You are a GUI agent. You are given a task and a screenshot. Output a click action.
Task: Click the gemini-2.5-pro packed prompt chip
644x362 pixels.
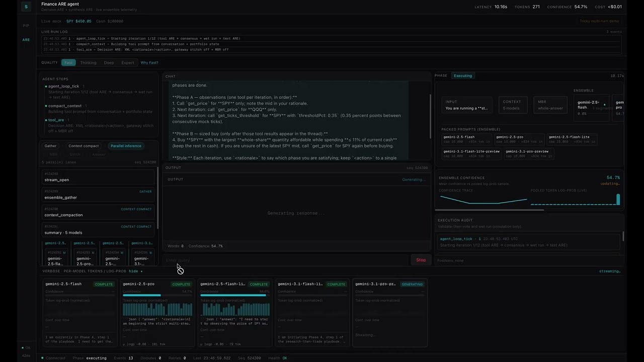518,139
